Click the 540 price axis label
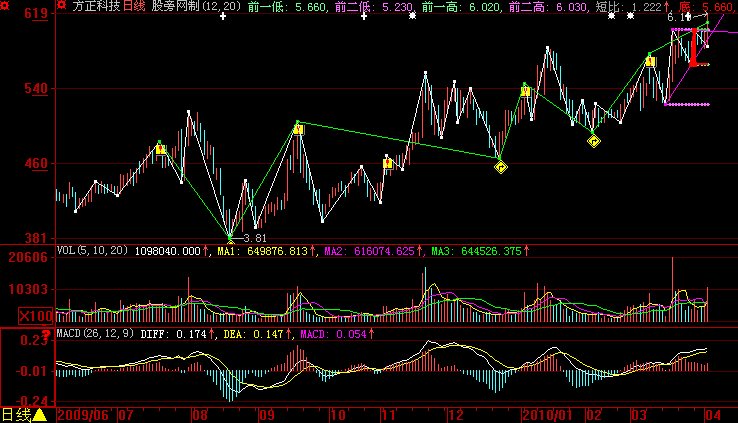Screen dimensions: 738x423 point(36,88)
